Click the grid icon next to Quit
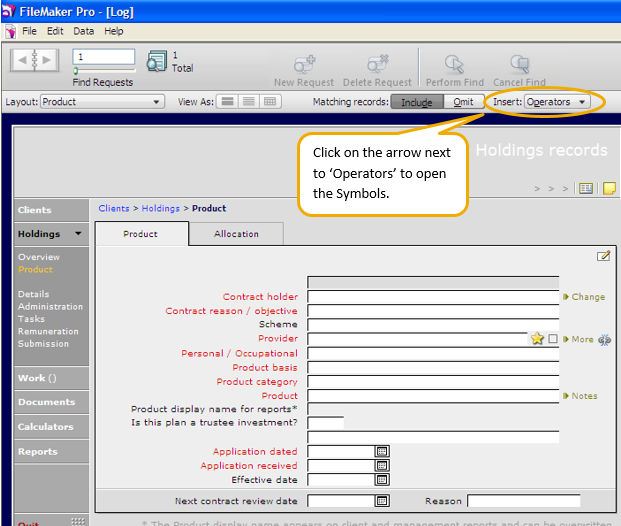 (x=78, y=522)
